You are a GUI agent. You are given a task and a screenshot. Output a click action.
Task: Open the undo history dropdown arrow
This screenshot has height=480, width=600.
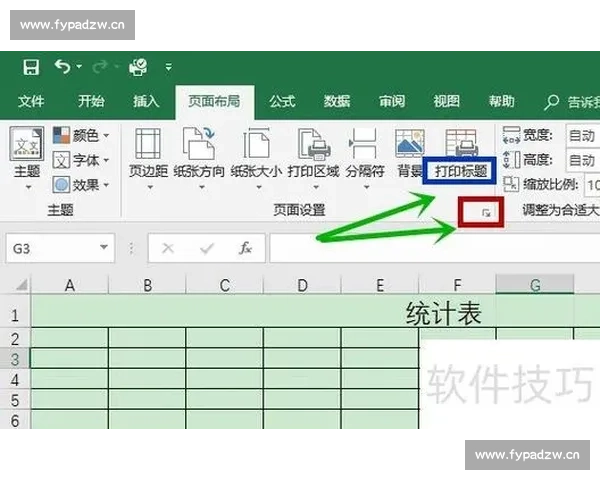(x=79, y=67)
